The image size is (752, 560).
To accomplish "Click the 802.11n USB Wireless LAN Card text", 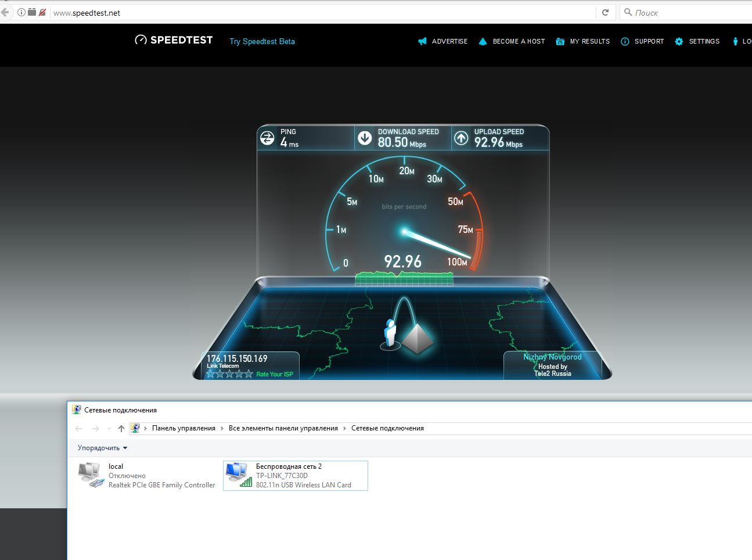I will click(303, 485).
